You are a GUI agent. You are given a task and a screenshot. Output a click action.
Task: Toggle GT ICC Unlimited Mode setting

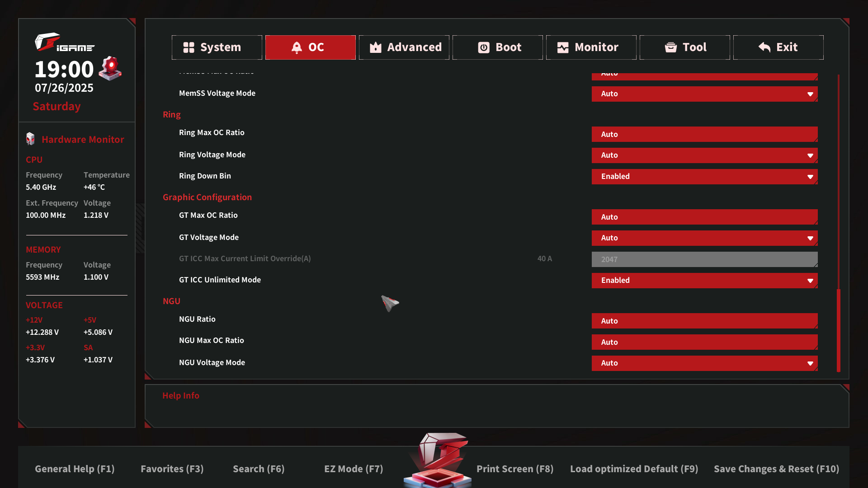click(704, 281)
